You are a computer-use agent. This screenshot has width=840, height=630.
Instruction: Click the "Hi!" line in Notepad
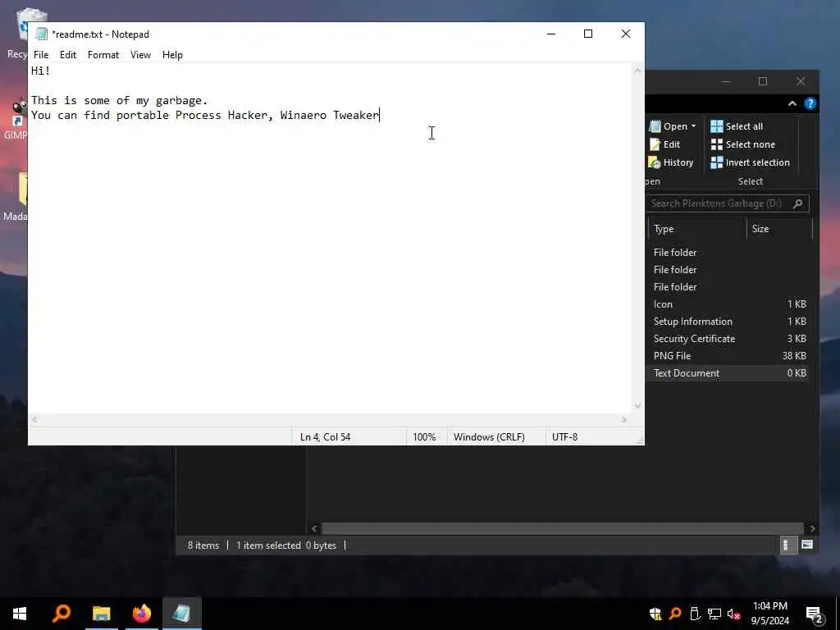[x=41, y=71]
